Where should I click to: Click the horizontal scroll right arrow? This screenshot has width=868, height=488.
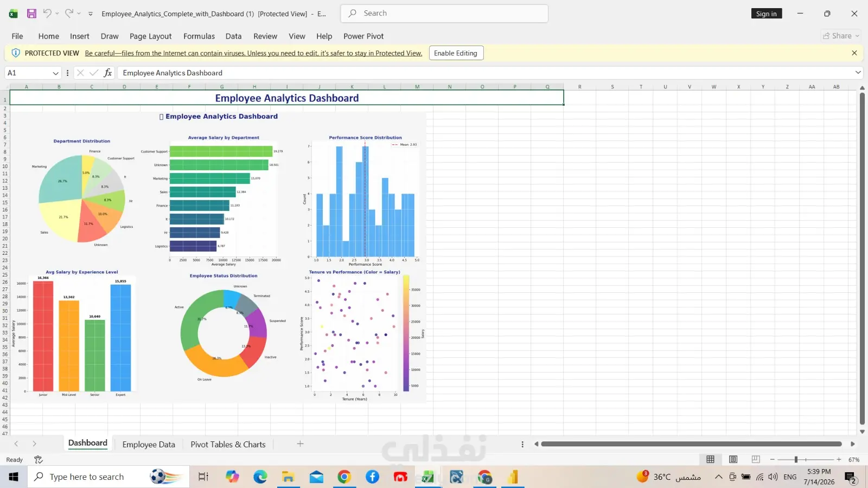[853, 444]
